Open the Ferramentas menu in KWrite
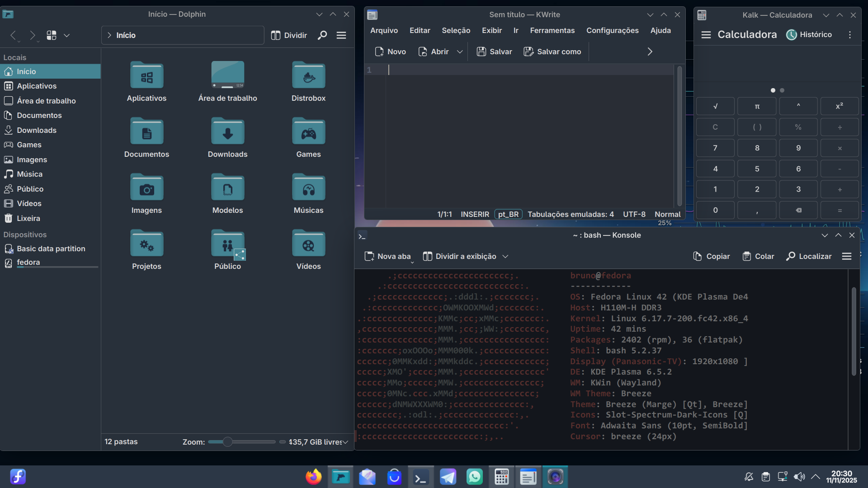The width and height of the screenshot is (868, 488). point(552,30)
